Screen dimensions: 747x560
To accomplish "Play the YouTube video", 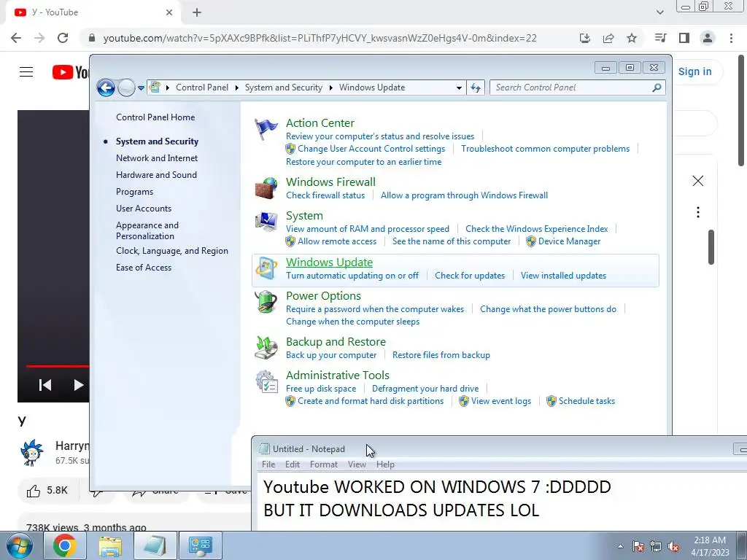I will 79,385.
